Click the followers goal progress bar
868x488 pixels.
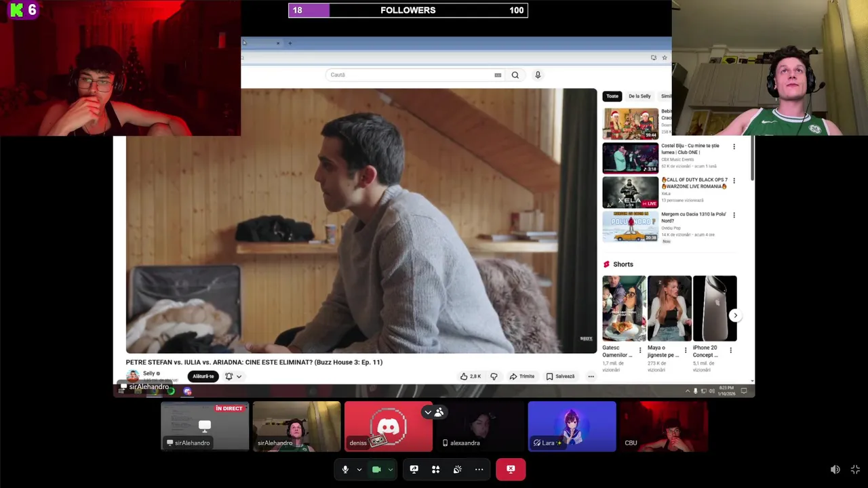click(408, 10)
